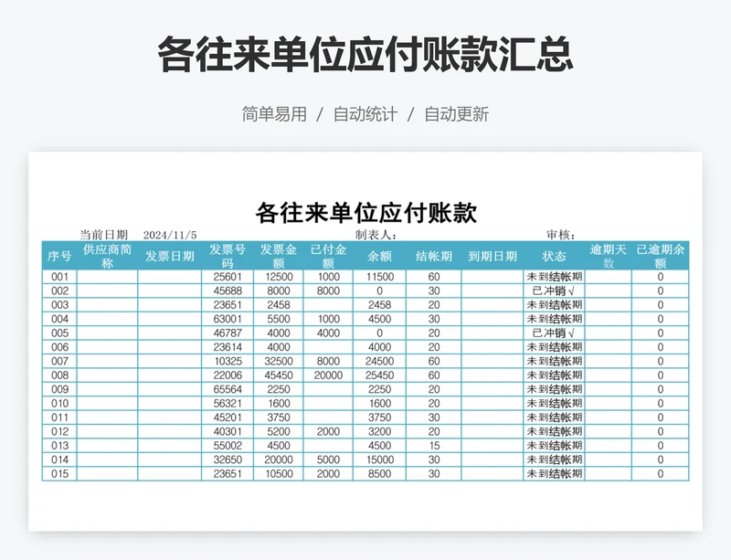Click invoice amount cell 1600

pos(279,404)
